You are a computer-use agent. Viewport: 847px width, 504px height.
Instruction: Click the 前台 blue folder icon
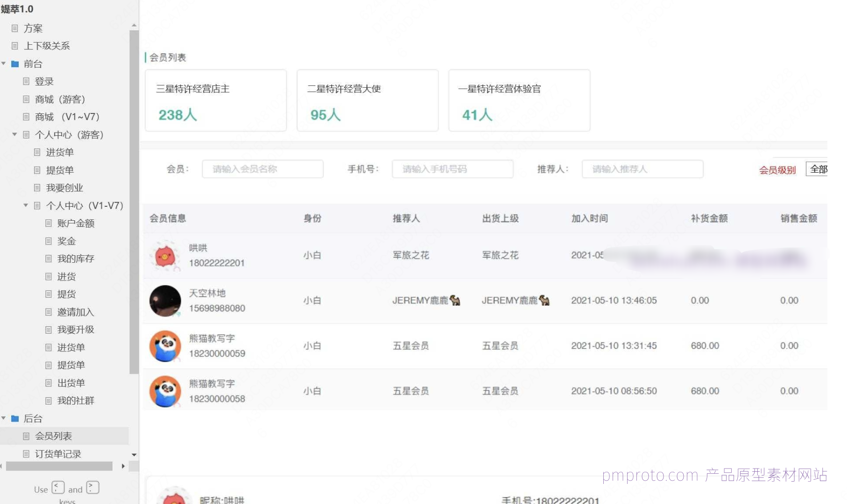(15, 64)
